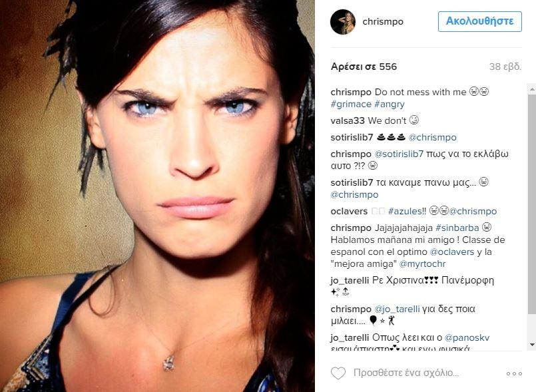Viewport: 536px width, 392px height.
Task: Click the 38 εβδ. timestamp
Action: click(x=505, y=67)
